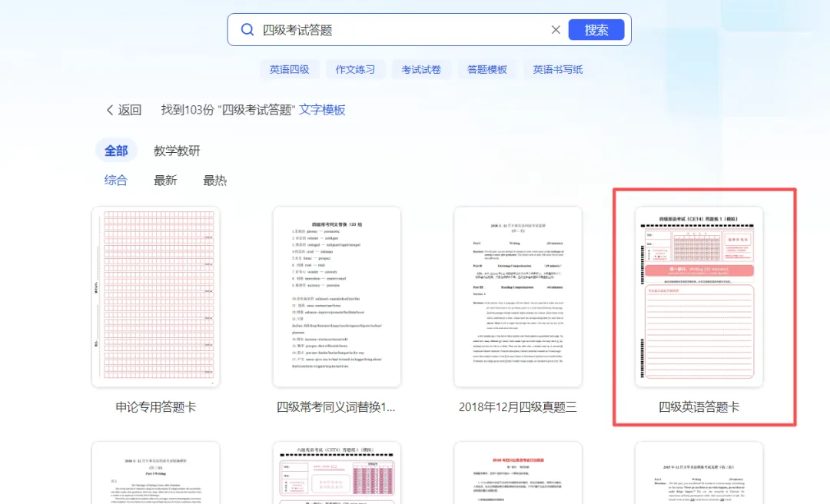Sort results by 最热
Viewport: 830px width, 504px height.
[x=215, y=180]
